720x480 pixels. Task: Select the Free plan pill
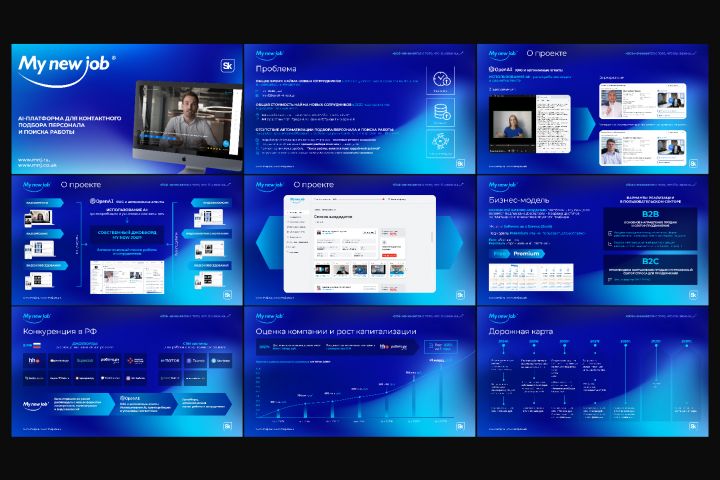click(500, 254)
